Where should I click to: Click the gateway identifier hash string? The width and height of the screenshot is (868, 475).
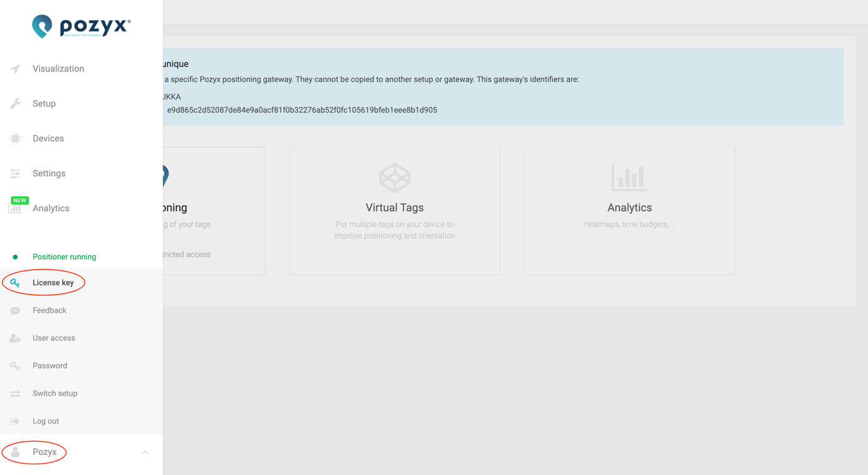(302, 110)
